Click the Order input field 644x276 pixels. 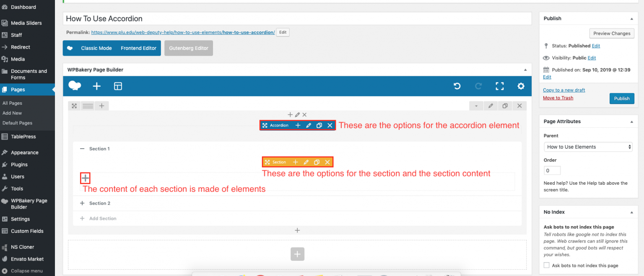[x=552, y=170]
